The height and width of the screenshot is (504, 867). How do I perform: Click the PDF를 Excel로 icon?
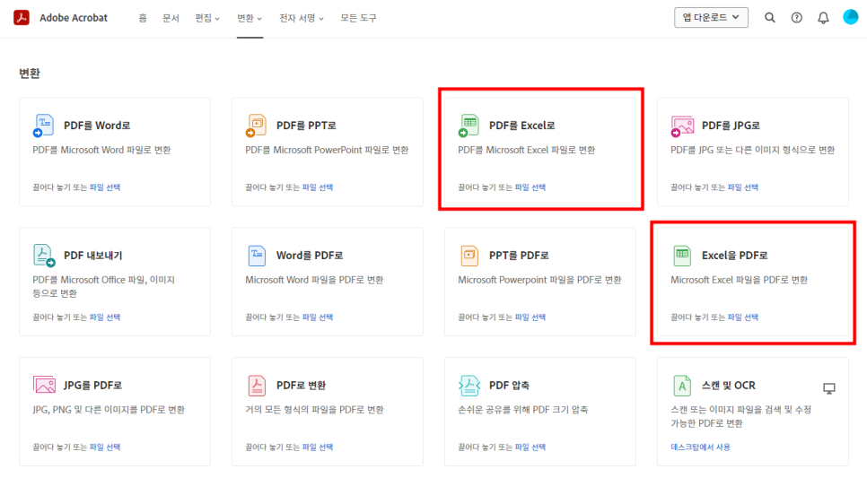click(469, 126)
